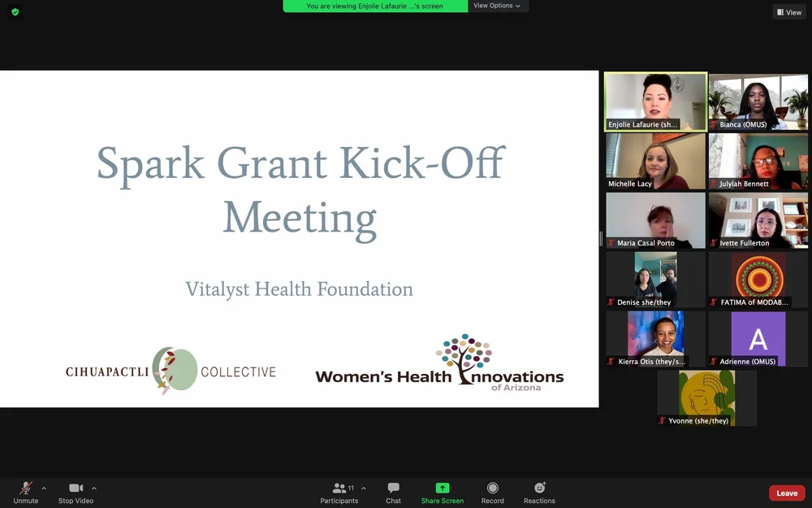Click the muted mic icon on Yvonne's tile
The image size is (812, 508).
(663, 420)
